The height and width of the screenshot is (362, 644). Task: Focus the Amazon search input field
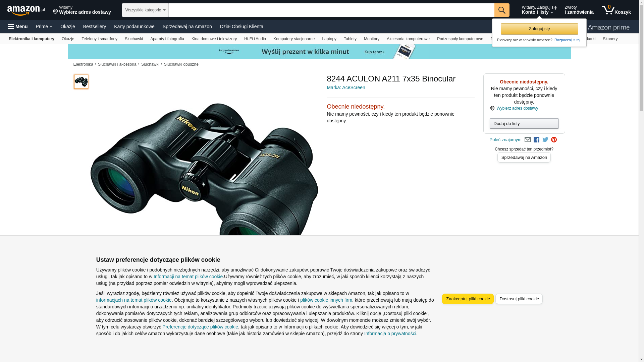pyautogui.click(x=331, y=10)
